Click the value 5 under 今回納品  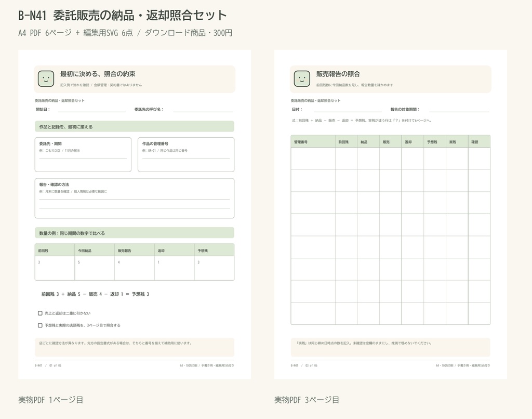pyautogui.click(x=79, y=262)
